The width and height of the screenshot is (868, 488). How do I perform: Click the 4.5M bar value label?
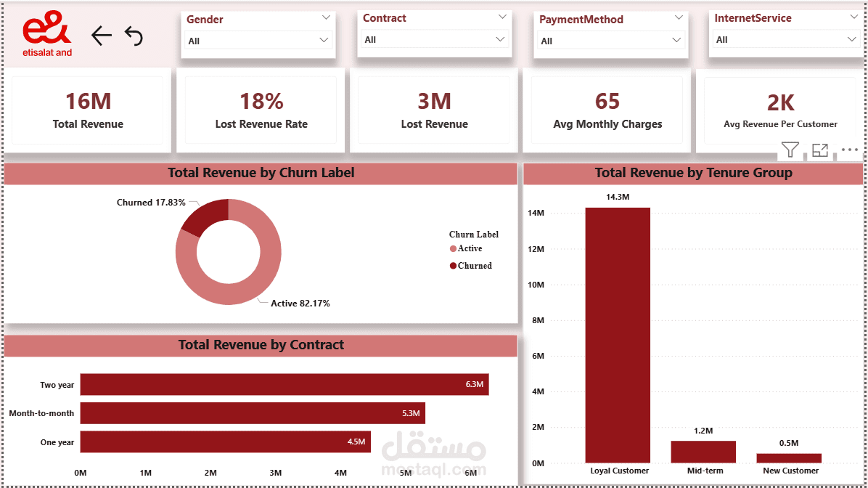(x=356, y=442)
